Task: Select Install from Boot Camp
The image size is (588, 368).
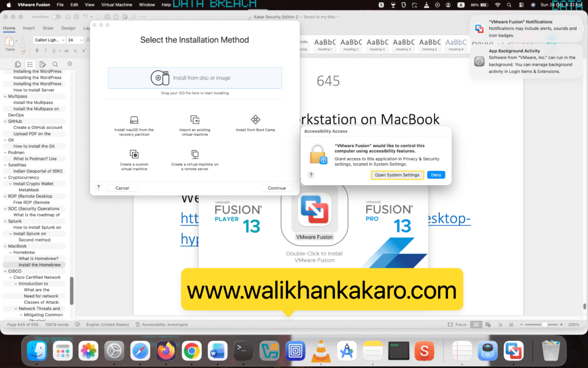Action: pos(254,122)
